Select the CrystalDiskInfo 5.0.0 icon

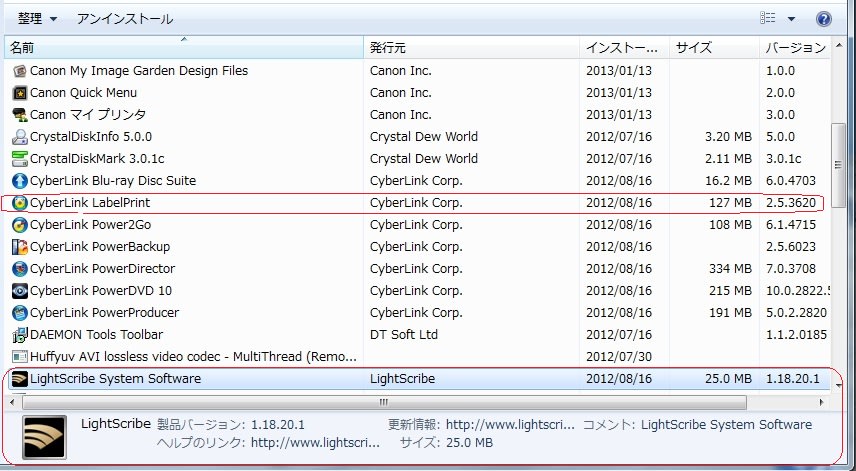[20, 137]
